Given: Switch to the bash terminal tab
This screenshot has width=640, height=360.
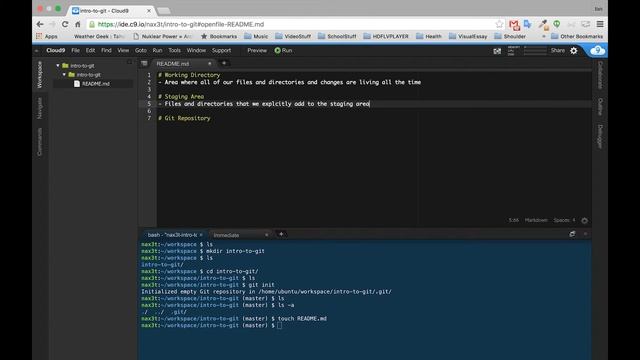Looking at the screenshot, I should (172, 235).
